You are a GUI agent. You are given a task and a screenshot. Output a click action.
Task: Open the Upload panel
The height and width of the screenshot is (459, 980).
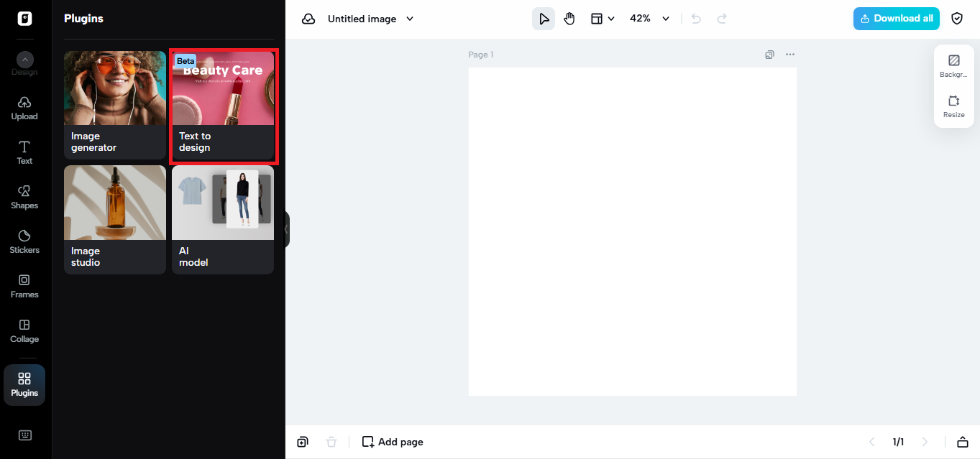pos(24,107)
